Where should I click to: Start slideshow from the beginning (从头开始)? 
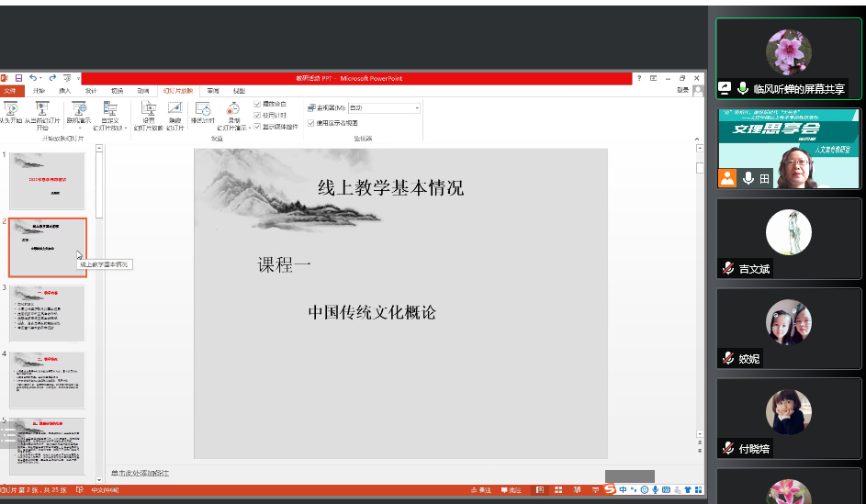click(10, 111)
